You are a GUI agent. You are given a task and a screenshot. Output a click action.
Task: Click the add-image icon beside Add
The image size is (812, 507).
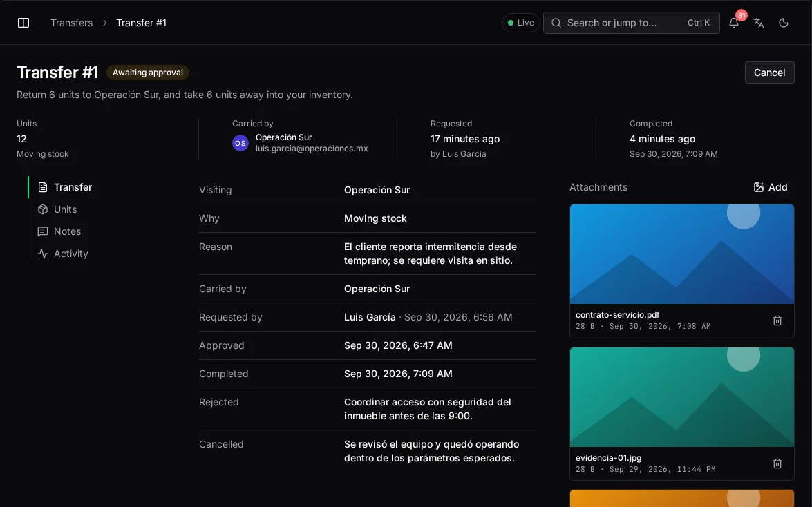point(759,187)
